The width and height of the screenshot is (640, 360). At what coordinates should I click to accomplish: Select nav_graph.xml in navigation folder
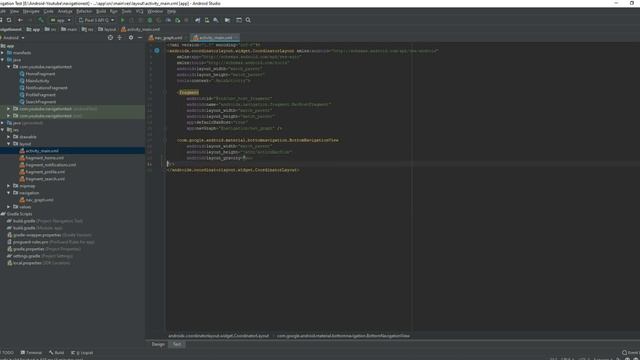click(39, 200)
